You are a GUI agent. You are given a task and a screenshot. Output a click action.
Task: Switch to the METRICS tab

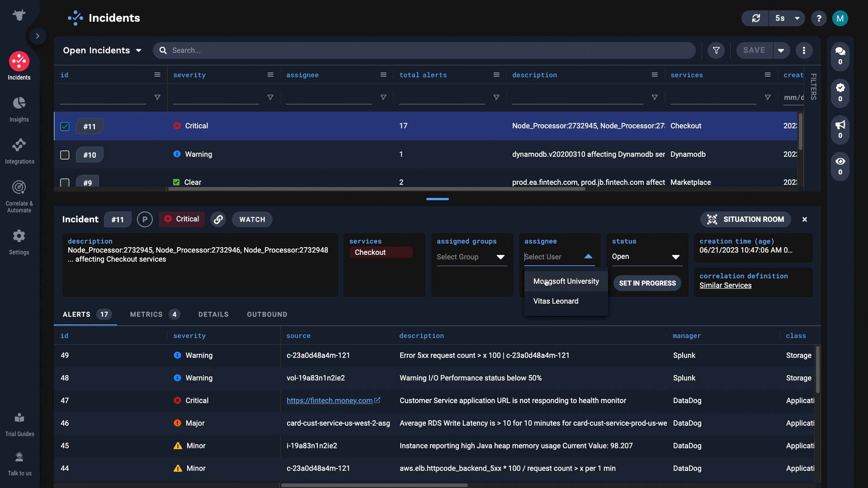155,314
